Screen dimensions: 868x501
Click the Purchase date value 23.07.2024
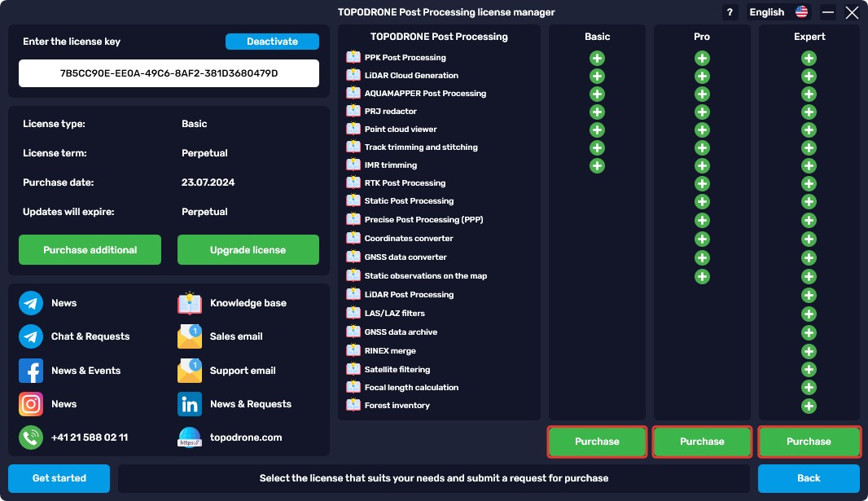pos(208,182)
